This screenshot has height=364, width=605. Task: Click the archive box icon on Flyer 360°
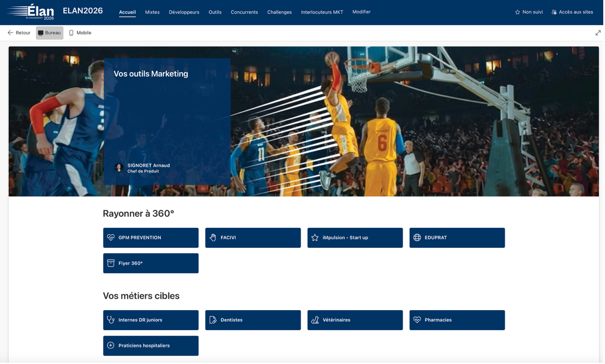tap(111, 263)
